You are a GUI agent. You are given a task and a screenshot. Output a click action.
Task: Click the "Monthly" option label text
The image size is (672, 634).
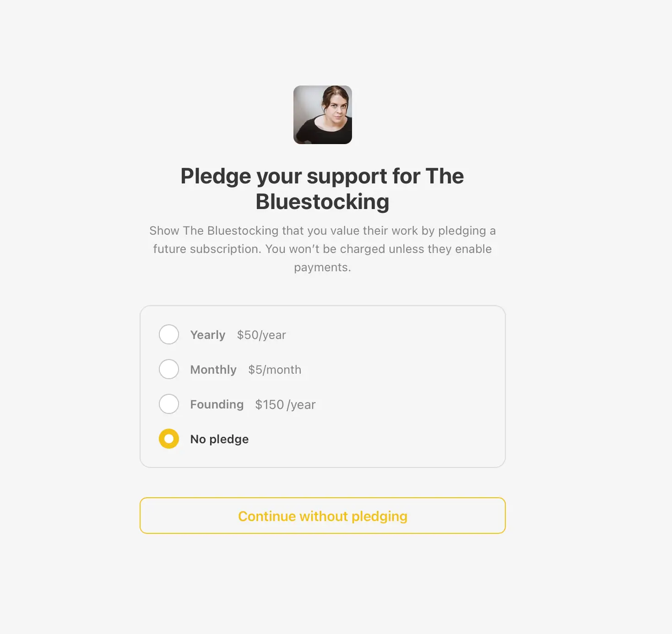[x=213, y=370]
